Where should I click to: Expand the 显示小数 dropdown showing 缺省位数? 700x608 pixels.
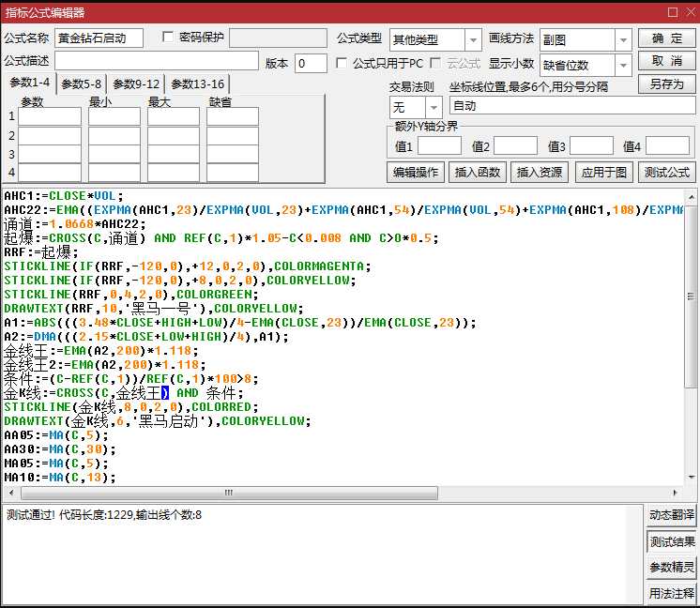623,66
